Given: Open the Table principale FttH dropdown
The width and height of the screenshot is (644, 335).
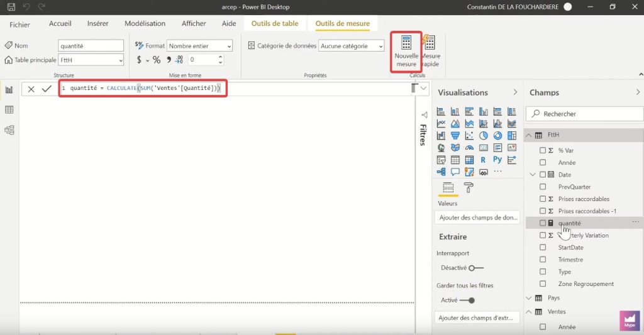Looking at the screenshot, I should coord(91,60).
